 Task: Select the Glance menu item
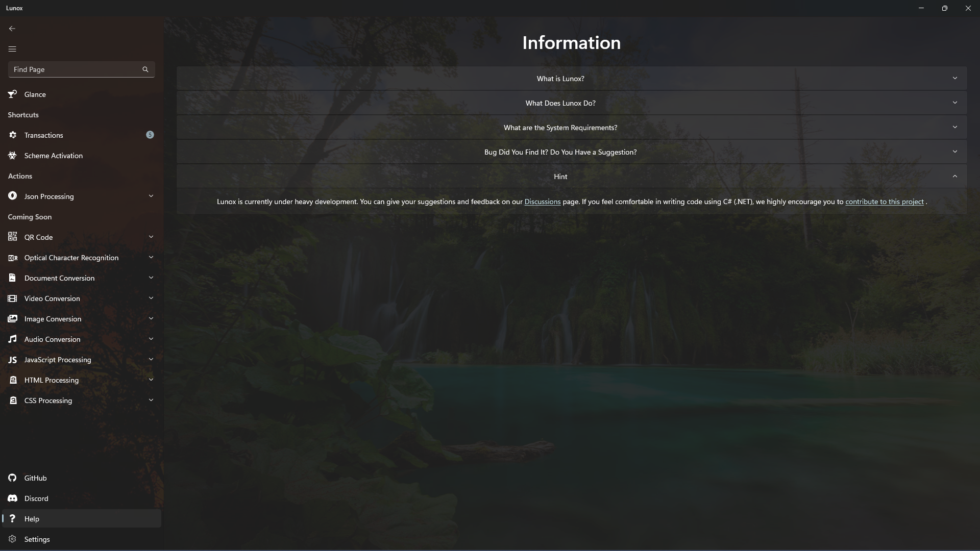[35, 94]
